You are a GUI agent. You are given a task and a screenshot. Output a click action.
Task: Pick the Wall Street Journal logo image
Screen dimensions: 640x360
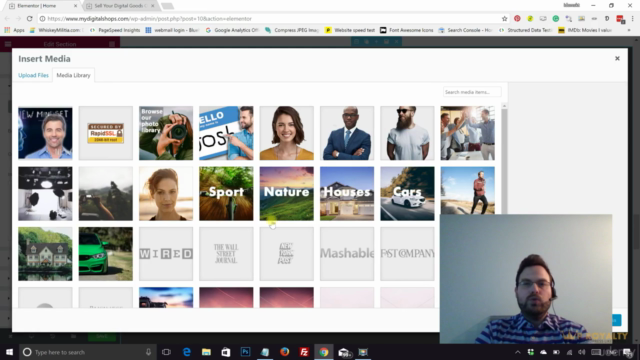click(x=226, y=254)
